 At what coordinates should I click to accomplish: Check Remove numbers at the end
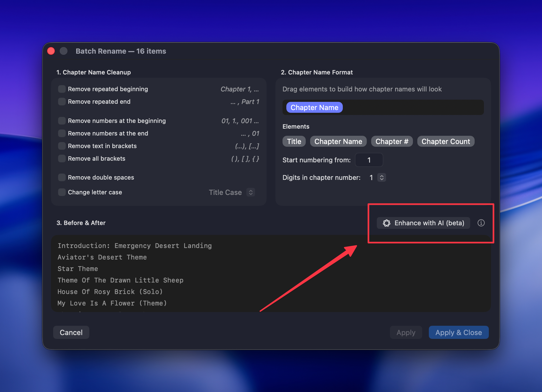tap(62, 133)
